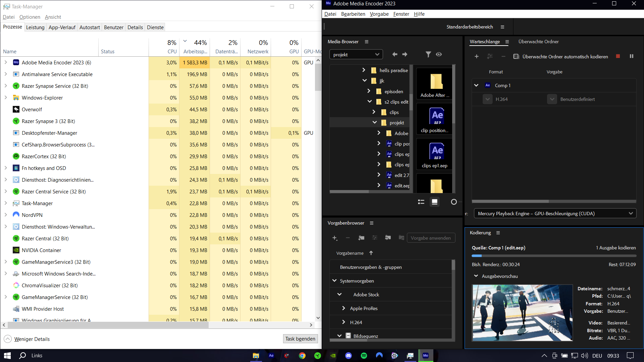Toggle the Media-Browser eye visibility filter
The width and height of the screenshot is (644, 362).
pos(439,54)
